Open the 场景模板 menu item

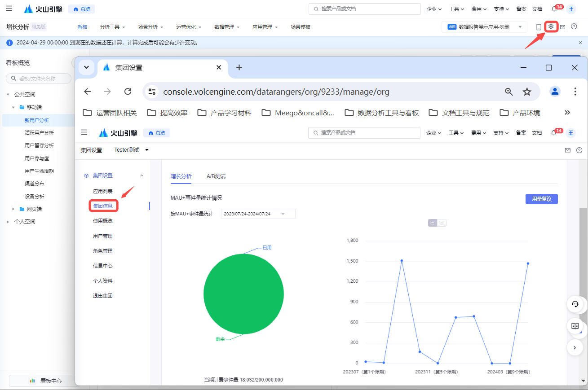click(301, 27)
